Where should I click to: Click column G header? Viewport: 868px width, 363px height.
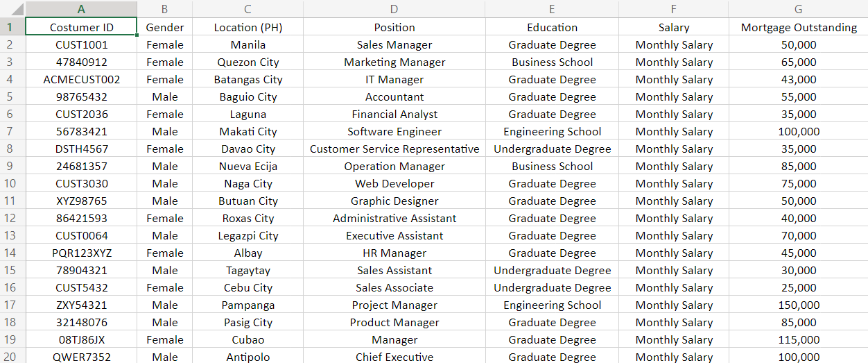(798, 9)
